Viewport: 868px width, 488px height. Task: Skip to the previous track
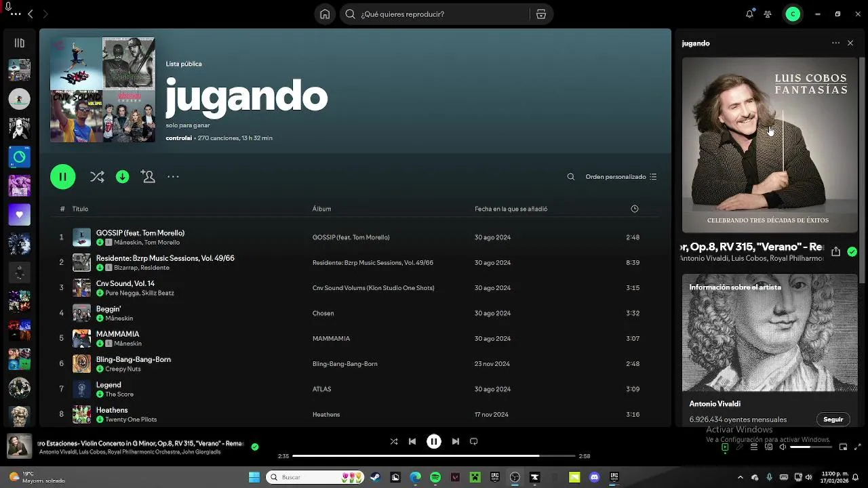point(412,441)
